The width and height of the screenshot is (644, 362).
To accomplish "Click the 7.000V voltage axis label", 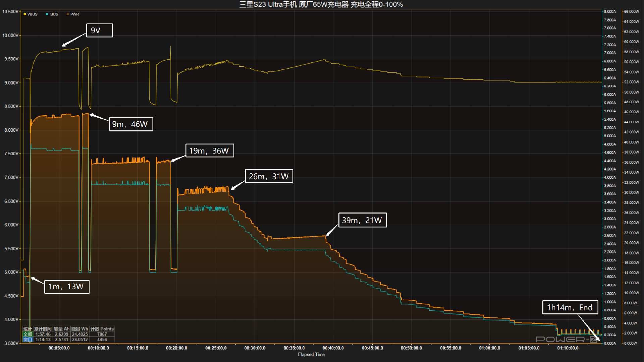I will pyautogui.click(x=11, y=177).
